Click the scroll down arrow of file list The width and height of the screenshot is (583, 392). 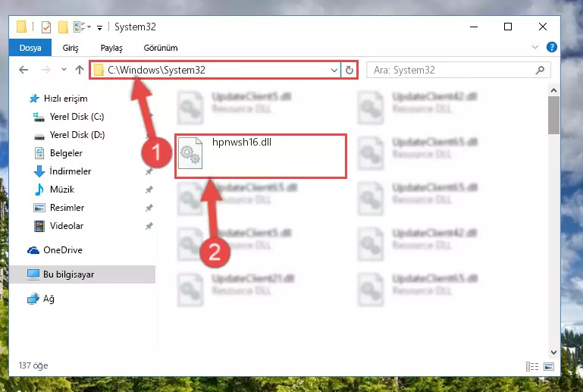553,352
